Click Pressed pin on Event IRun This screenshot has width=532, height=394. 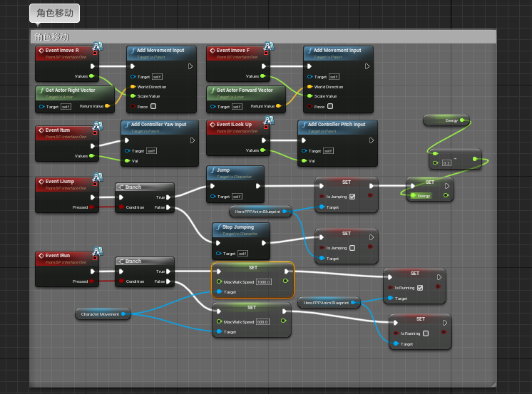[x=91, y=281]
